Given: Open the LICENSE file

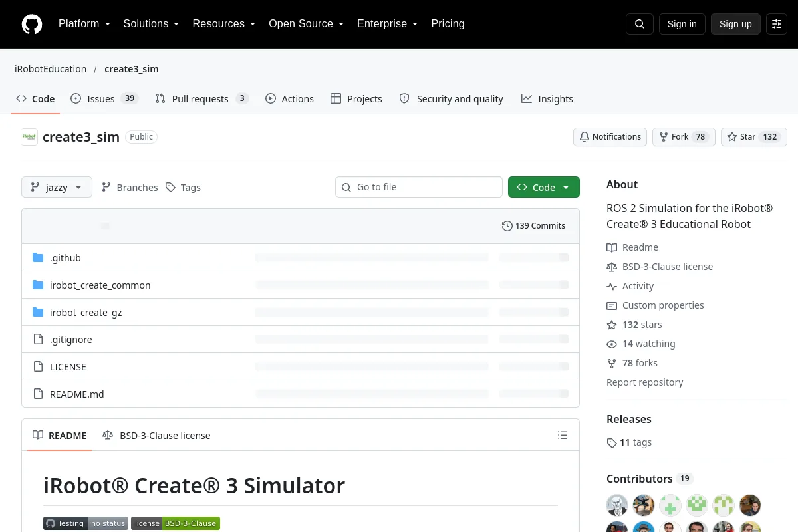Looking at the screenshot, I should click(x=68, y=367).
